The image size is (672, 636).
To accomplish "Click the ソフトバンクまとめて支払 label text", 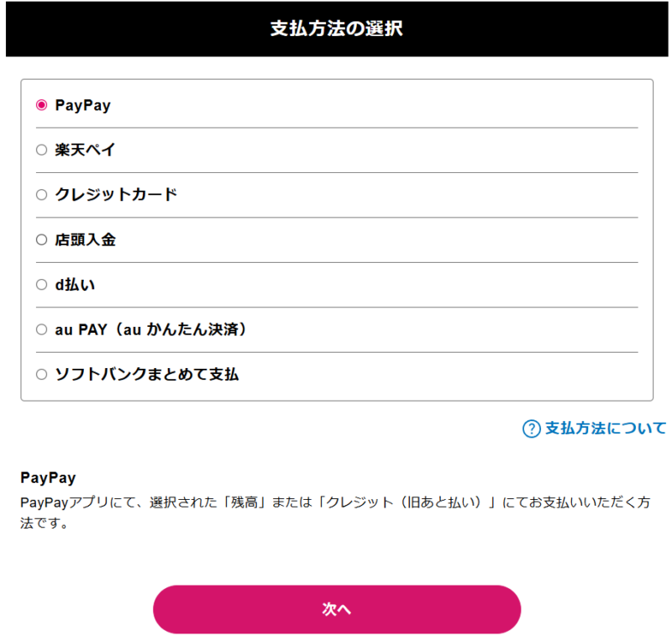I will click(147, 375).
